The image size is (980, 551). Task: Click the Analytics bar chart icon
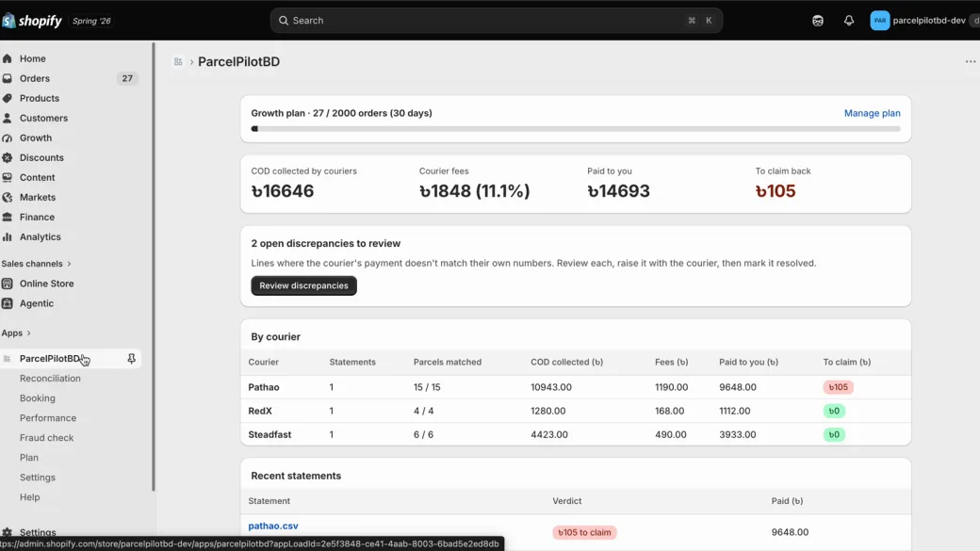tap(8, 236)
